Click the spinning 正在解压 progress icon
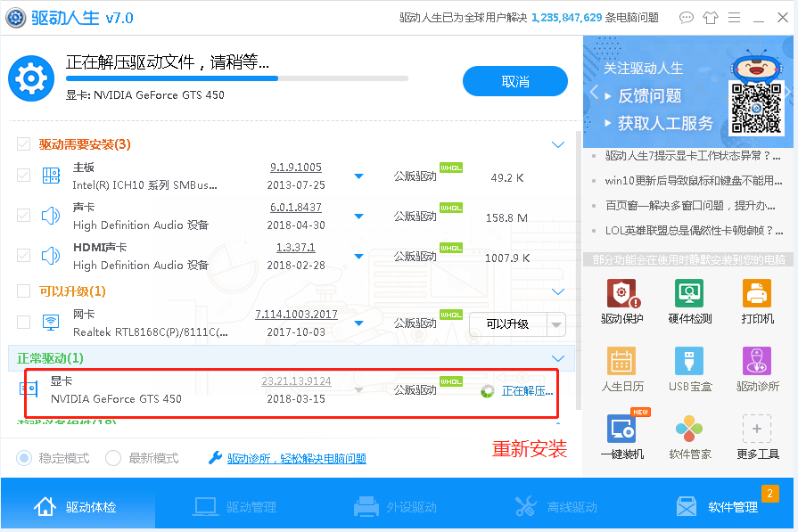The image size is (798, 532). pyautogui.click(x=487, y=390)
